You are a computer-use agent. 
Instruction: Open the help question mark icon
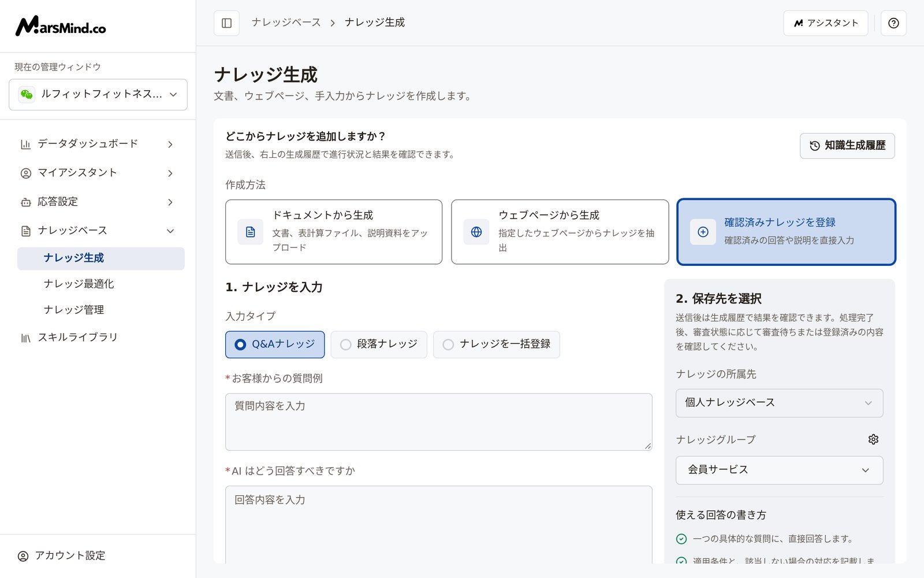893,23
